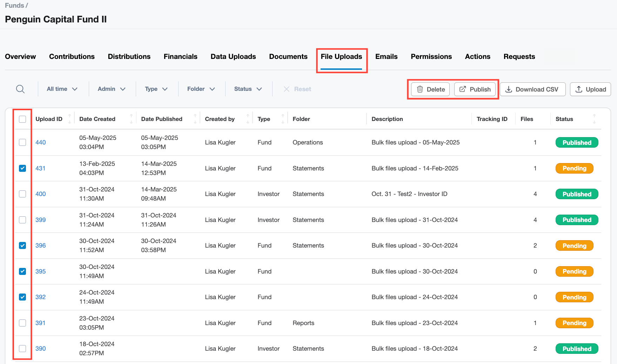Switch to the Actions tab
This screenshot has height=364, width=617.
tap(478, 56)
